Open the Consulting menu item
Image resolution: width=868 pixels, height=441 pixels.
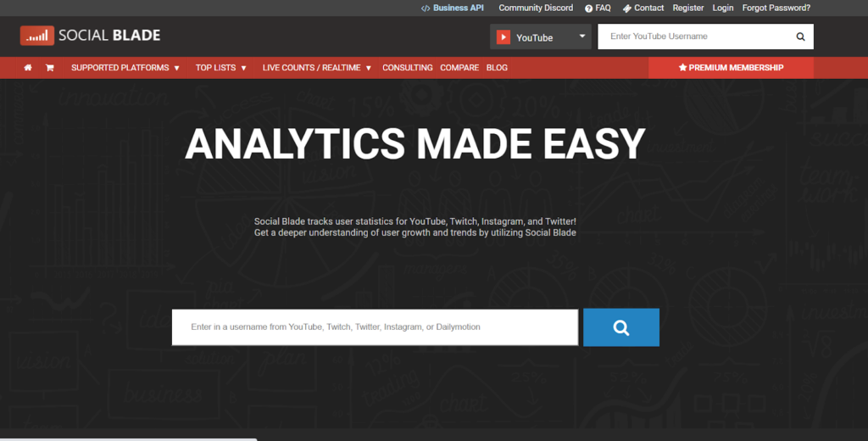(407, 68)
